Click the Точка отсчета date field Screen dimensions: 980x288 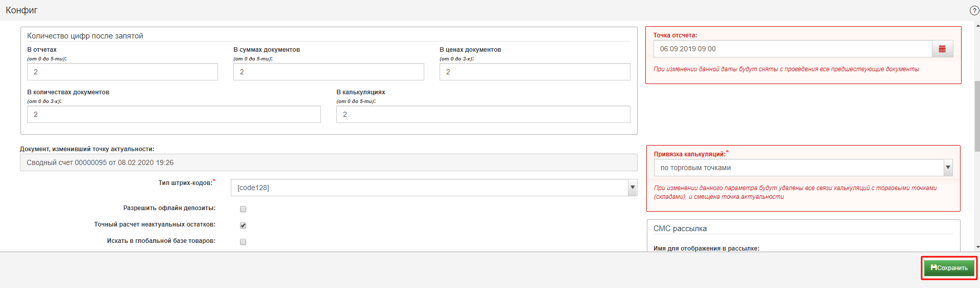792,49
